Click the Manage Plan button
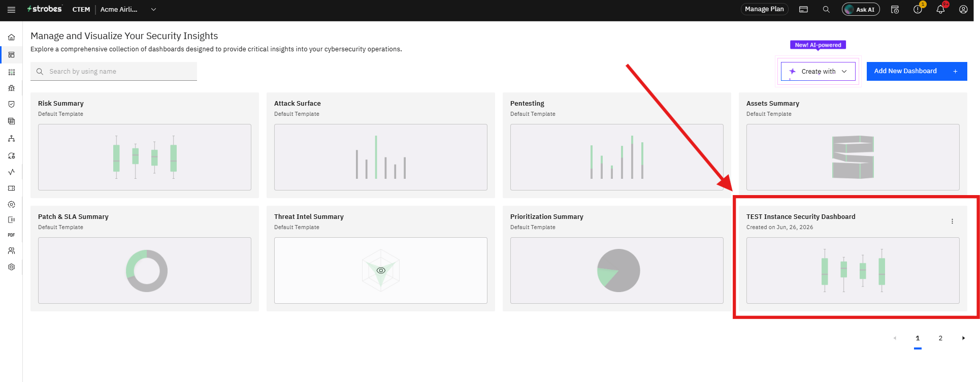The width and height of the screenshot is (980, 382). pos(764,9)
